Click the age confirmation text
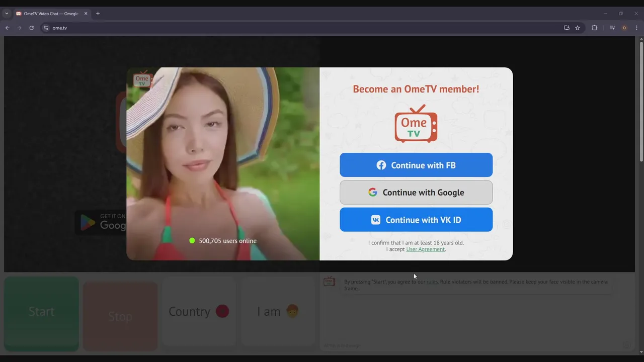 pos(416,243)
